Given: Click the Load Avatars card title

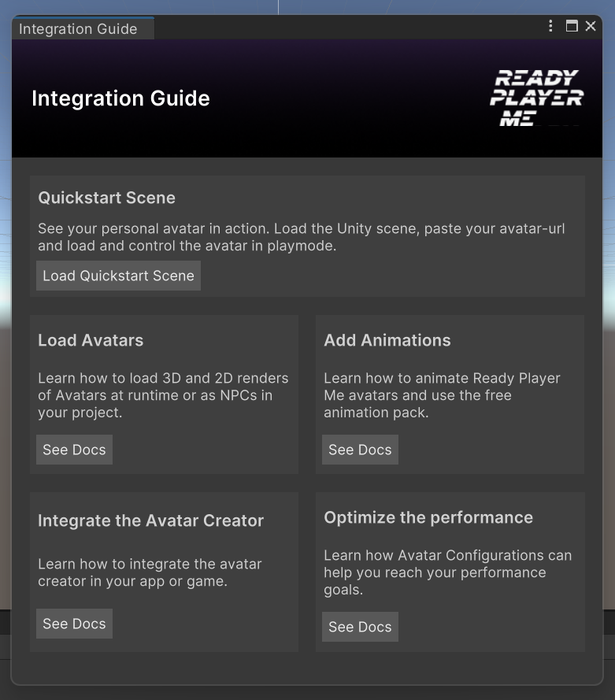Looking at the screenshot, I should tap(91, 340).
